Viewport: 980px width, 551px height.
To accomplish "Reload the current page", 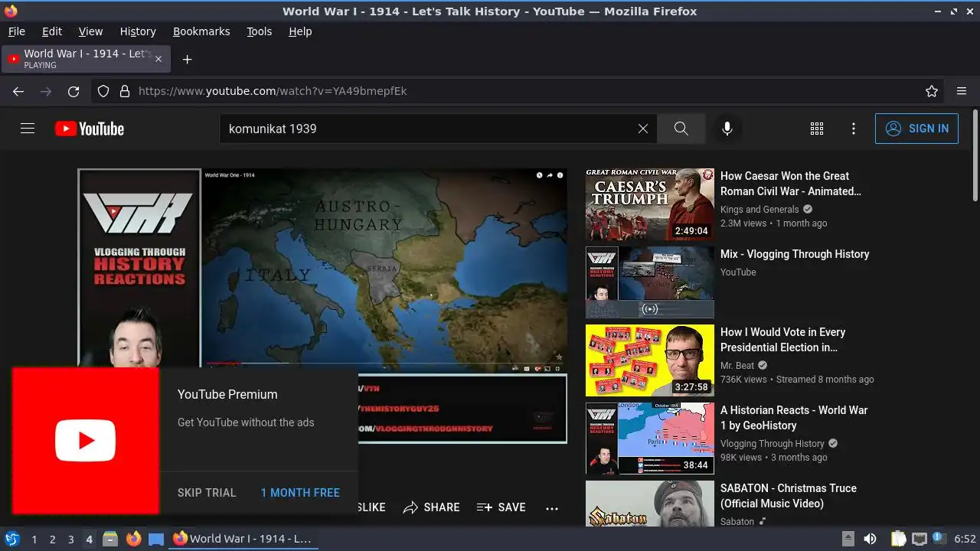I will click(73, 91).
